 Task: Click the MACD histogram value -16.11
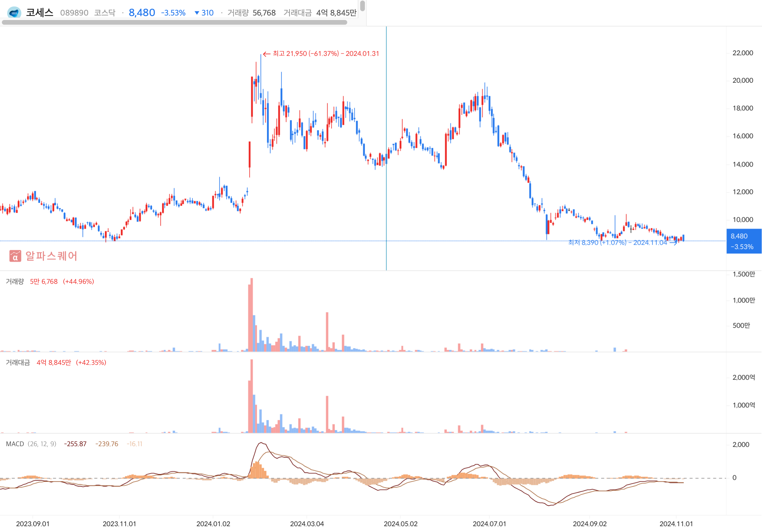tap(134, 444)
